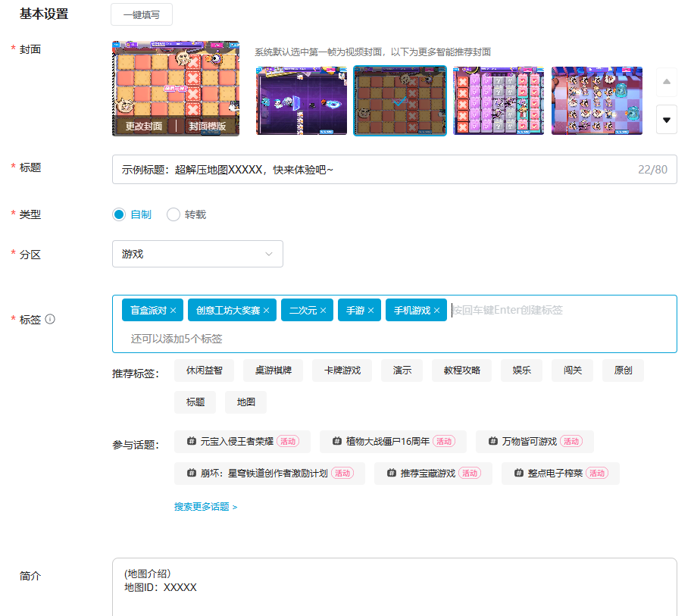Choose the checked brown grid cover thumbnail

[x=400, y=101]
